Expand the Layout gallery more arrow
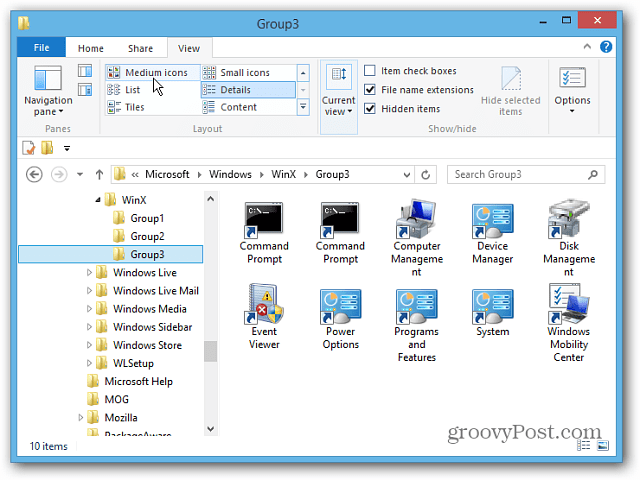This screenshot has width=640, height=480. click(303, 107)
